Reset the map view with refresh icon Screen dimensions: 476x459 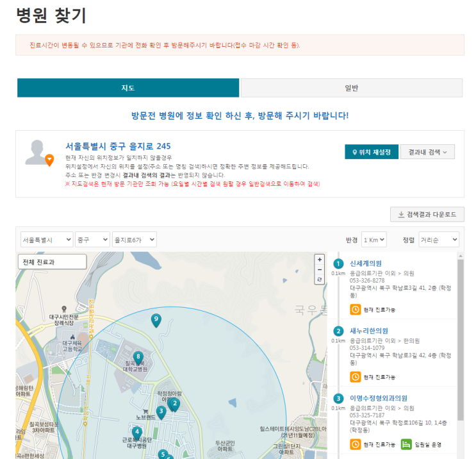[319, 280]
